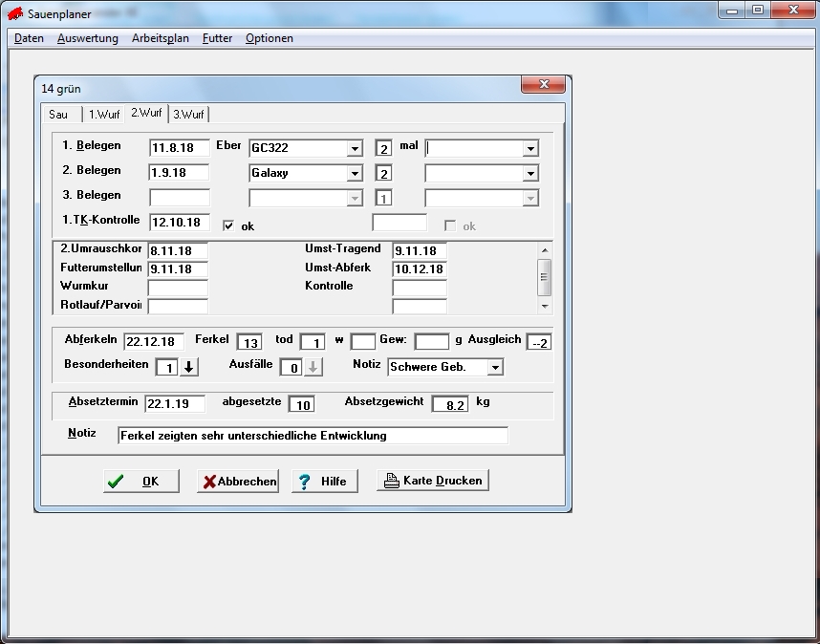Click the blue question mark Hilfe icon

coord(305,482)
